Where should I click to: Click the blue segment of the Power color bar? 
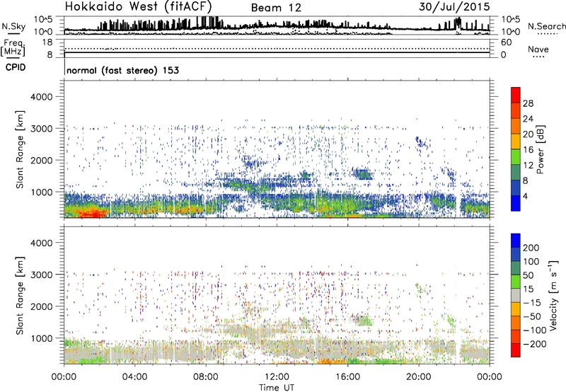tap(516, 203)
